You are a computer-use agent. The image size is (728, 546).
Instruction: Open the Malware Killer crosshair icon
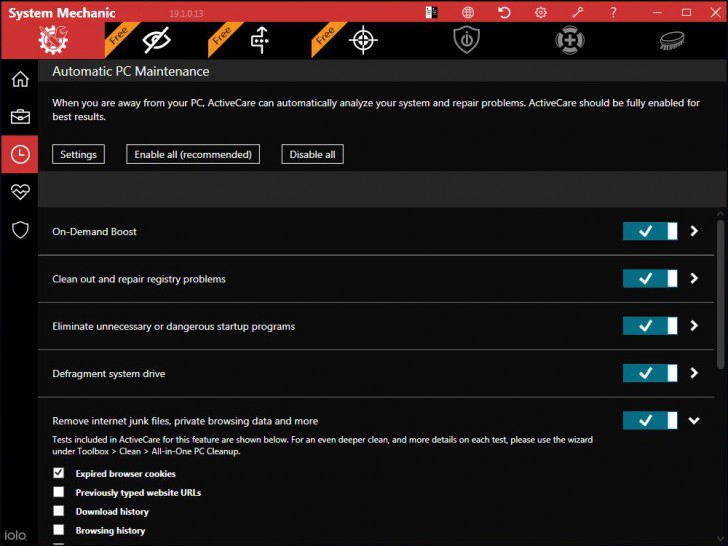[363, 40]
